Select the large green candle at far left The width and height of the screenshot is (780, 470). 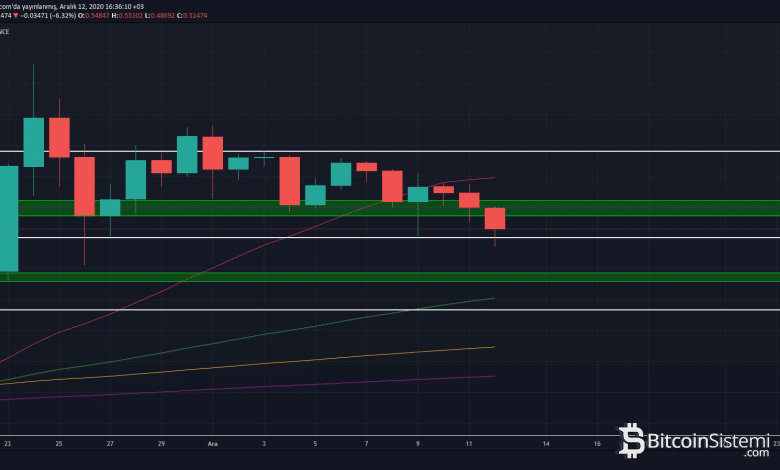click(x=8, y=218)
